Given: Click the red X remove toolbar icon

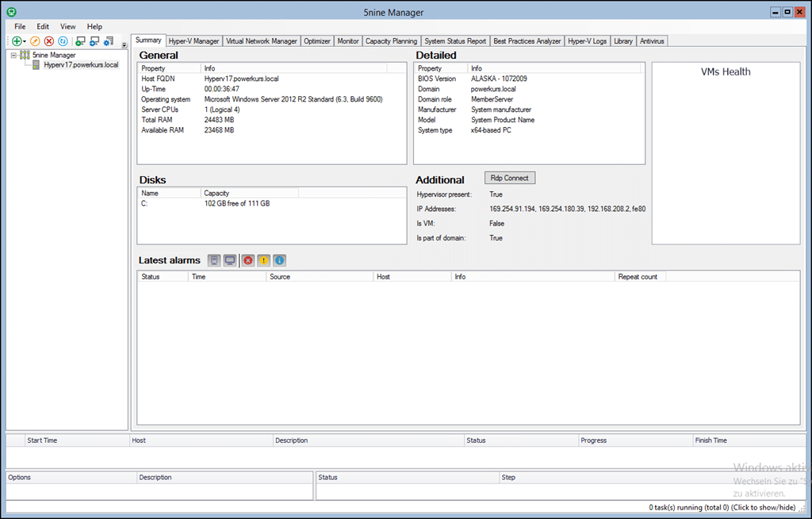Looking at the screenshot, I should [x=48, y=41].
